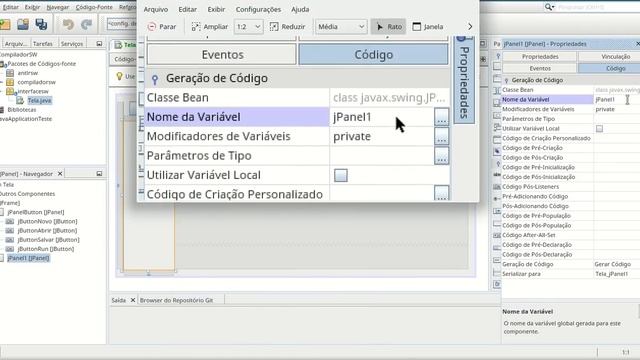Select the JavaApplicationTeste project
640x360 pixels.
[x=25, y=119]
